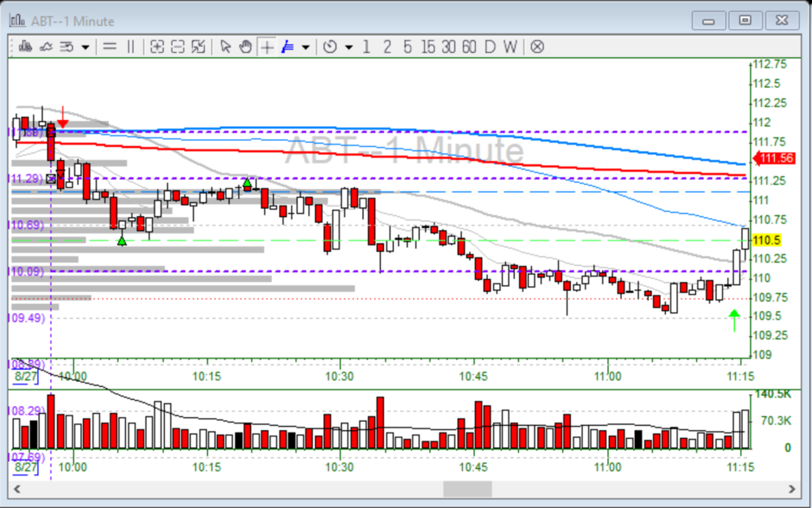Select the daily D timeframe

click(490, 46)
